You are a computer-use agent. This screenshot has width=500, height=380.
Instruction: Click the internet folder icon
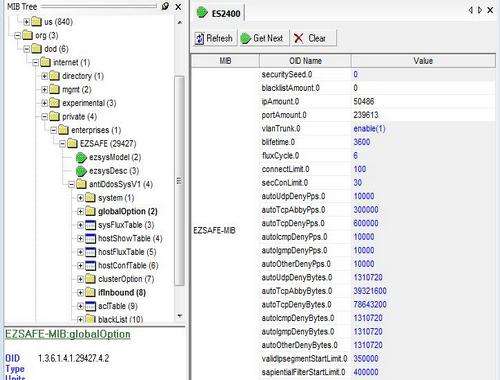tap(45, 62)
